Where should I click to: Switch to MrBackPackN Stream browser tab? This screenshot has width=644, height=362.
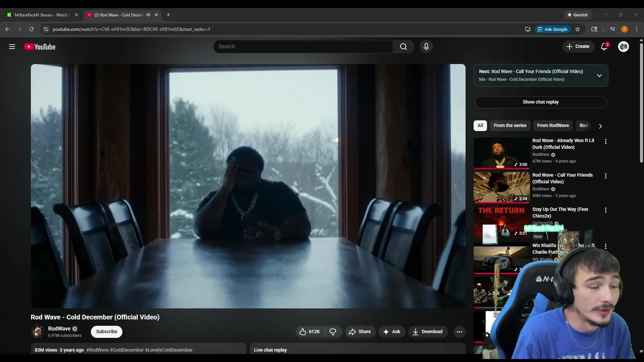click(42, 15)
